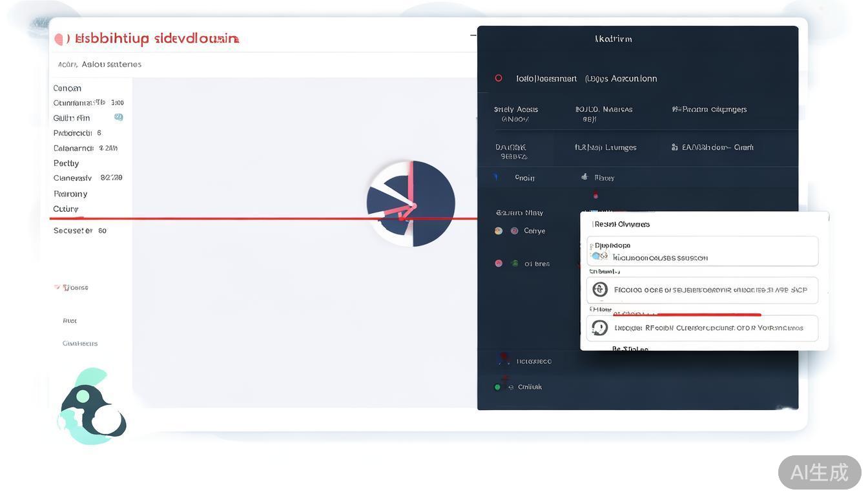868x496 pixels.
Task: Expand the red chevron item in left sidebar
Action: coord(57,287)
